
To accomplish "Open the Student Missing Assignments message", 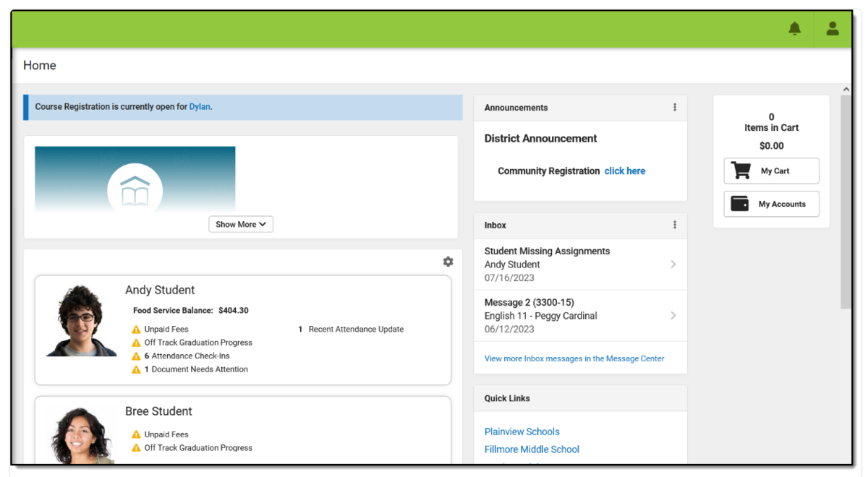I will coord(580,265).
